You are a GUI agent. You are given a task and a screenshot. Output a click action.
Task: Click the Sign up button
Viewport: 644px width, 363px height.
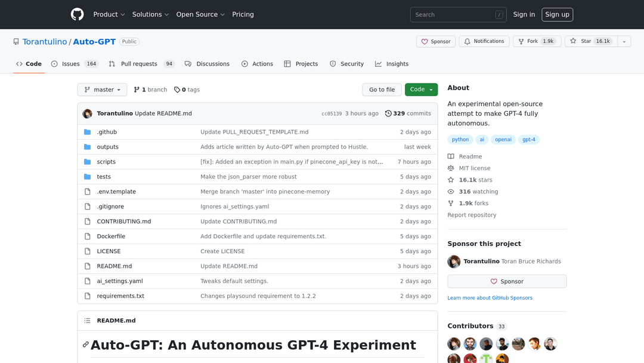(x=558, y=14)
